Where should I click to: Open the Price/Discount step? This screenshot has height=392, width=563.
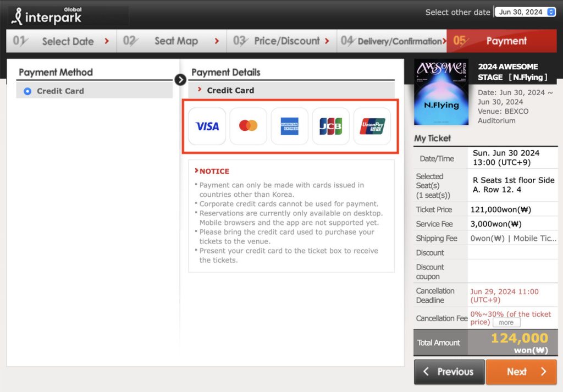click(281, 41)
